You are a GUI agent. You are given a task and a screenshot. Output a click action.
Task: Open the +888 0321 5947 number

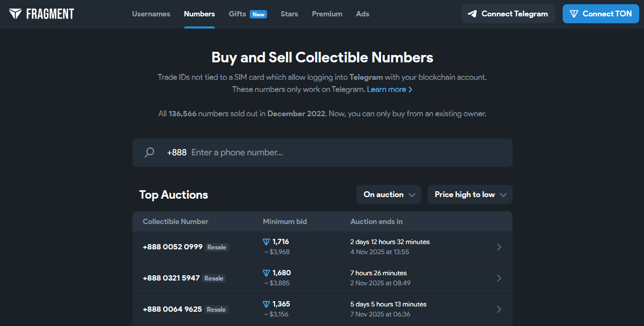[171, 278]
